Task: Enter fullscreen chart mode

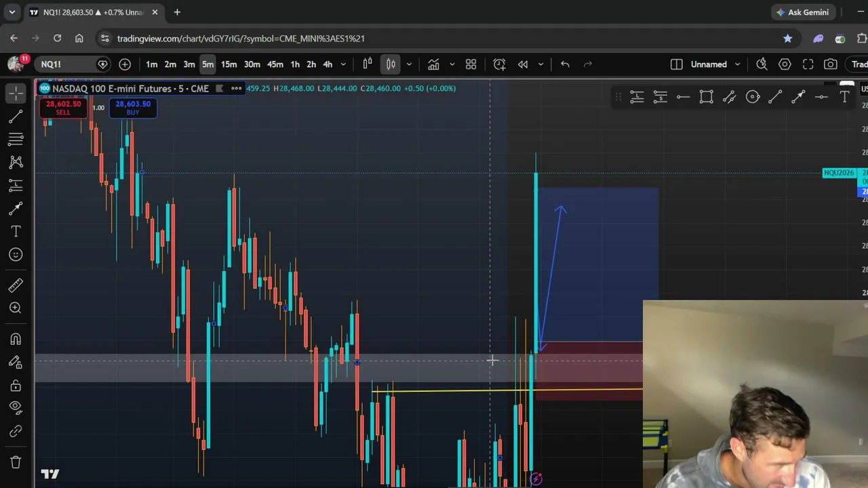Action: pos(808,64)
